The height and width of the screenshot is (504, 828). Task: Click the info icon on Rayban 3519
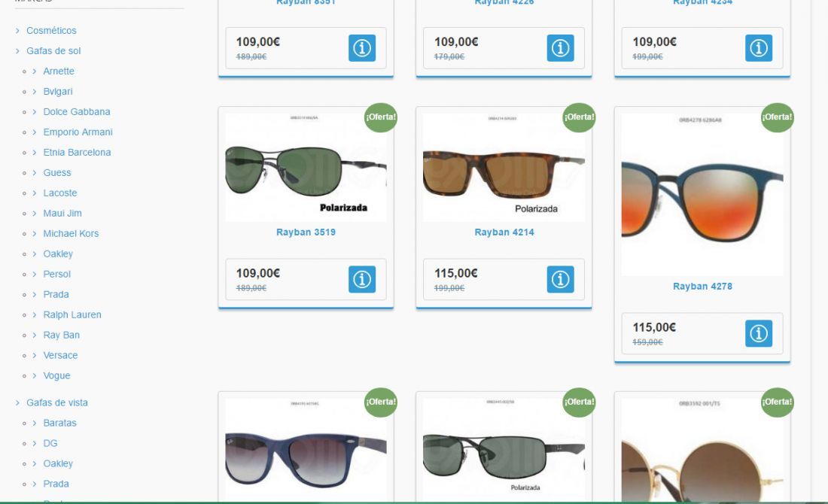click(x=362, y=279)
